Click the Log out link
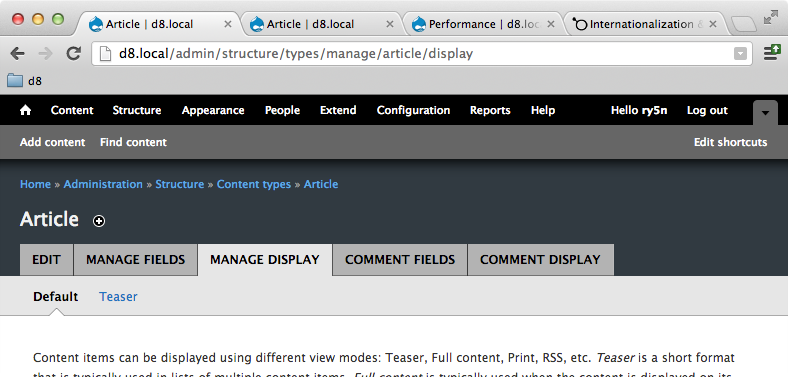The image size is (788, 377). coord(707,110)
